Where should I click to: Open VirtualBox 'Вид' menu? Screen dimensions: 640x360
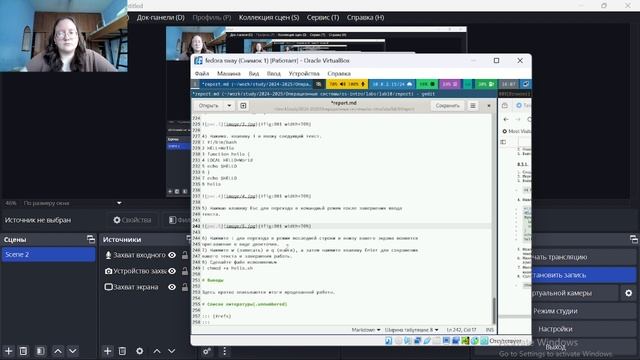coord(253,73)
